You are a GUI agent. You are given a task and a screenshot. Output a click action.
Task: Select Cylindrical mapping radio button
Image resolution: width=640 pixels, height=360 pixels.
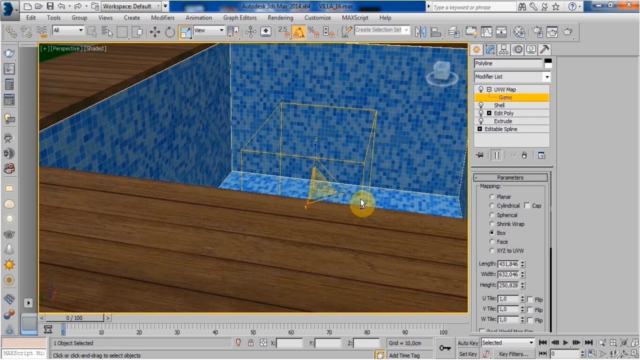coord(492,206)
